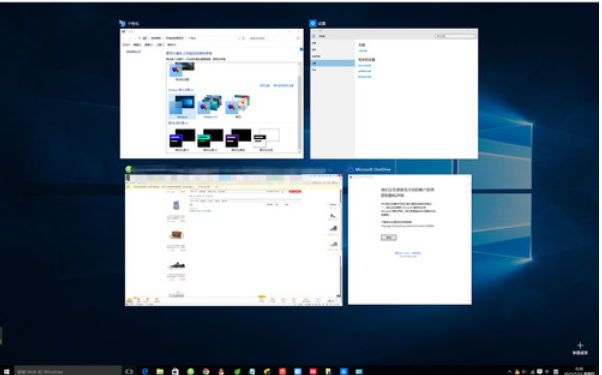Open the blue Settings gear taskbar icon
This screenshot has height=375, width=602.
pyautogui.click(x=344, y=371)
